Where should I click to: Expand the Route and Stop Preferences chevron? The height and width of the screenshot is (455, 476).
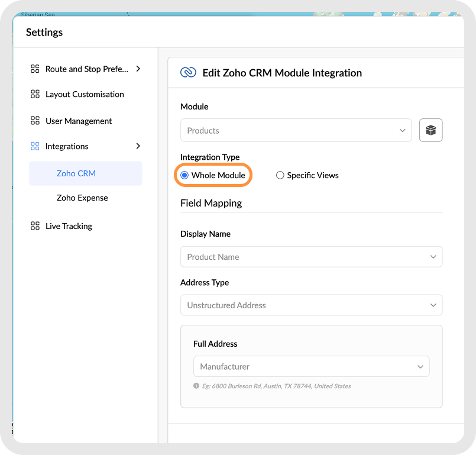[138, 69]
